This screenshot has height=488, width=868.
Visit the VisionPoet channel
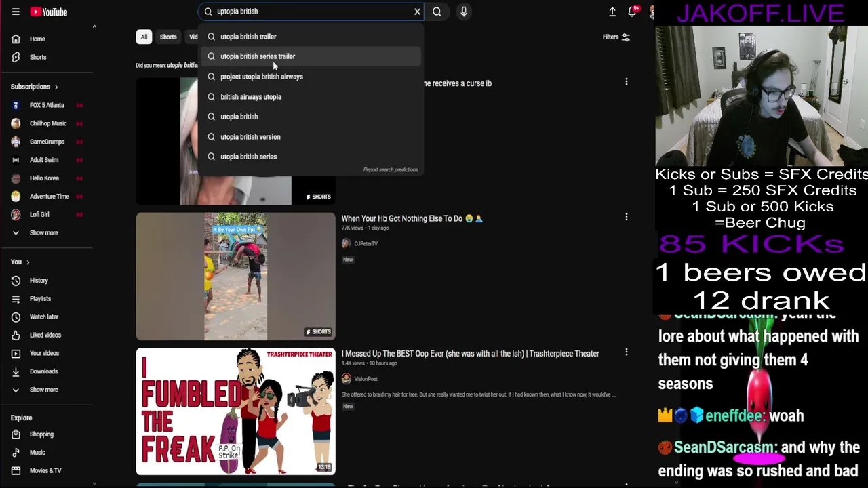(366, 380)
